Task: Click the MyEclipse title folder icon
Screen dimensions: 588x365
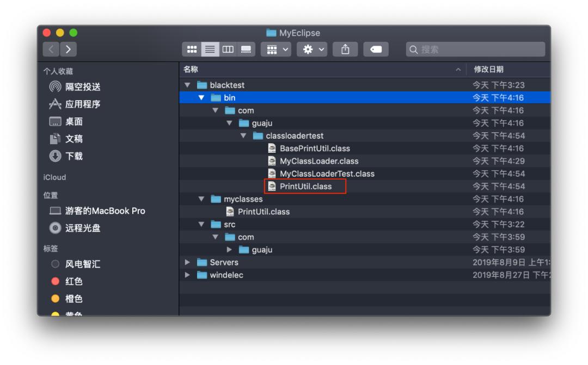Action: 271,33
